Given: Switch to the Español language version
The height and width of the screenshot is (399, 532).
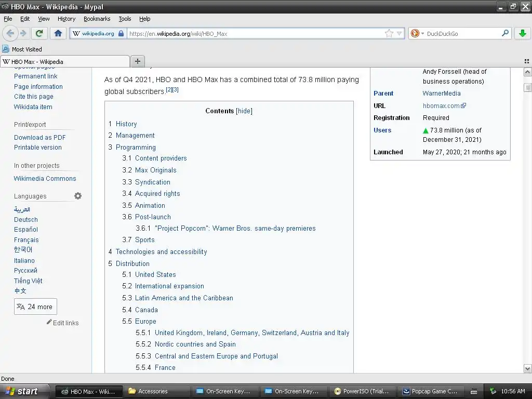Looking at the screenshot, I should click(x=26, y=229).
